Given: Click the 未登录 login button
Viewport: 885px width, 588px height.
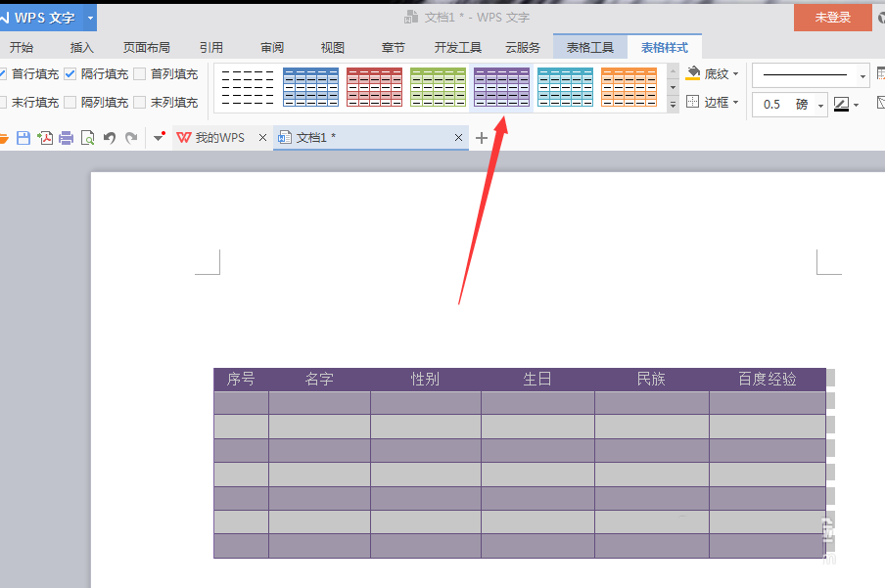Looking at the screenshot, I should click(832, 18).
